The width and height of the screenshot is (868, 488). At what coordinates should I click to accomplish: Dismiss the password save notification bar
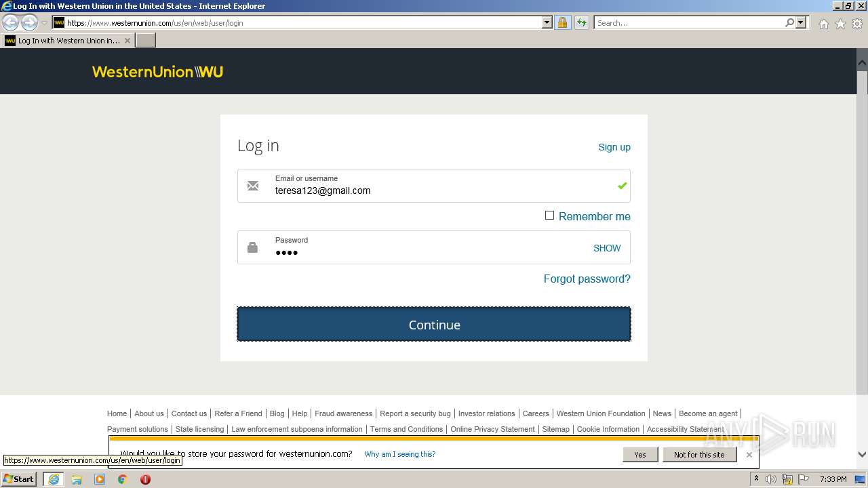tap(749, 455)
